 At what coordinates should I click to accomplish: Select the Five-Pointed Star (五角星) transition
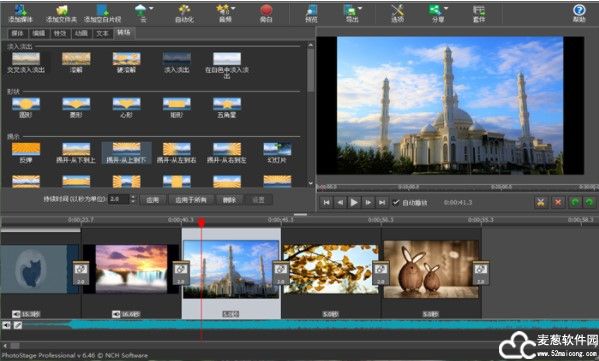click(x=227, y=108)
